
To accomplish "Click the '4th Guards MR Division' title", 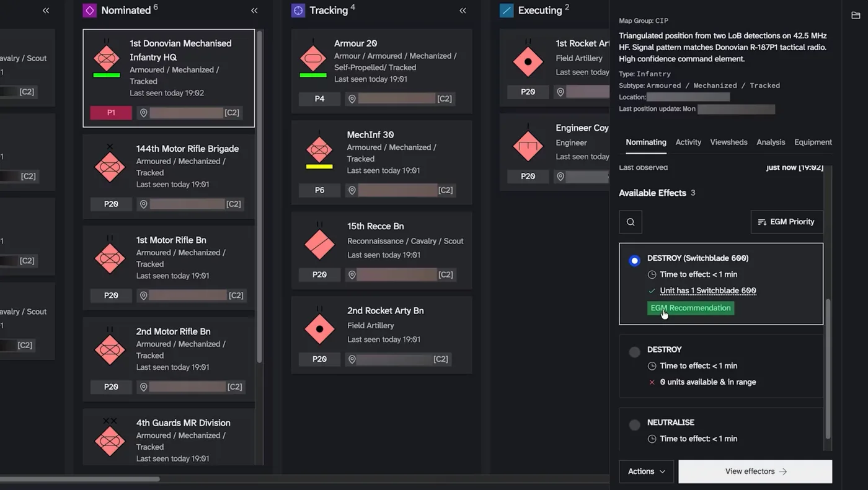I will click(x=183, y=422).
